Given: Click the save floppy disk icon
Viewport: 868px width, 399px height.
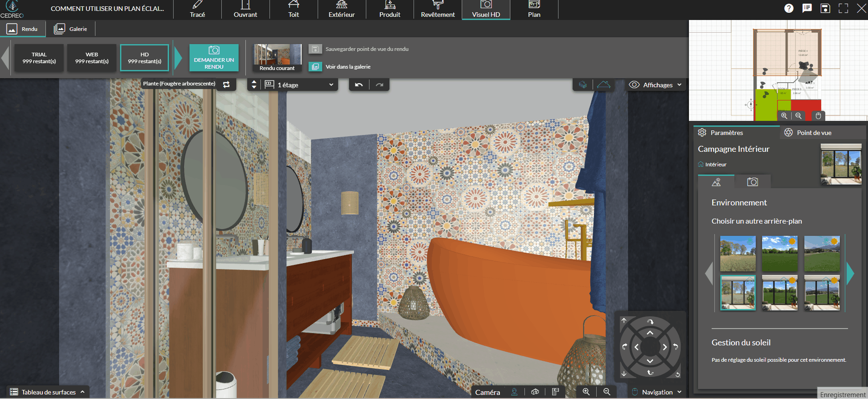Looking at the screenshot, I should pos(825,8).
